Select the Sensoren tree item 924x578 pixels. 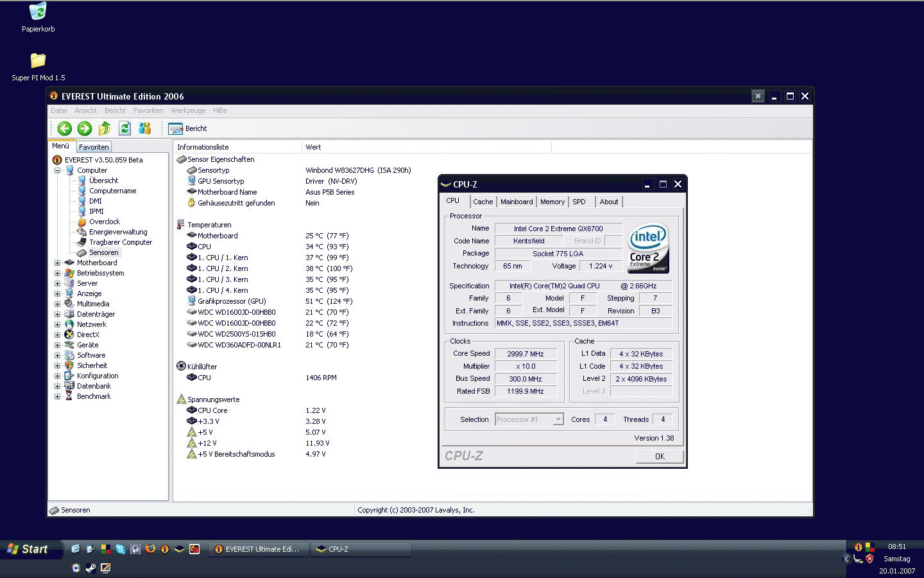click(103, 252)
